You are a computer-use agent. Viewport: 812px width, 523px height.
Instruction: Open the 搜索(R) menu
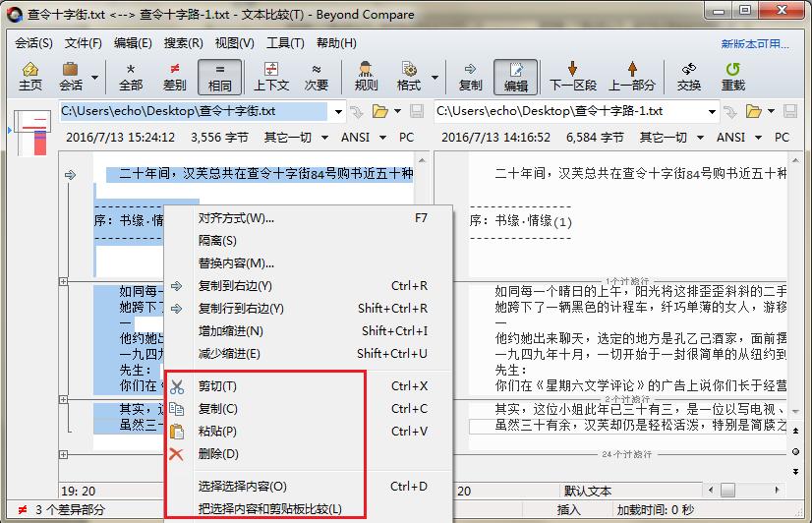pos(183,43)
